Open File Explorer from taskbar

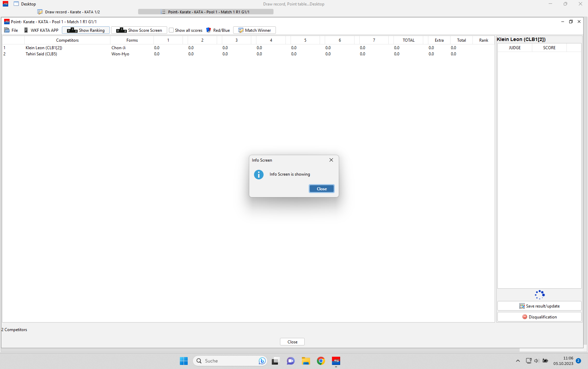306,361
